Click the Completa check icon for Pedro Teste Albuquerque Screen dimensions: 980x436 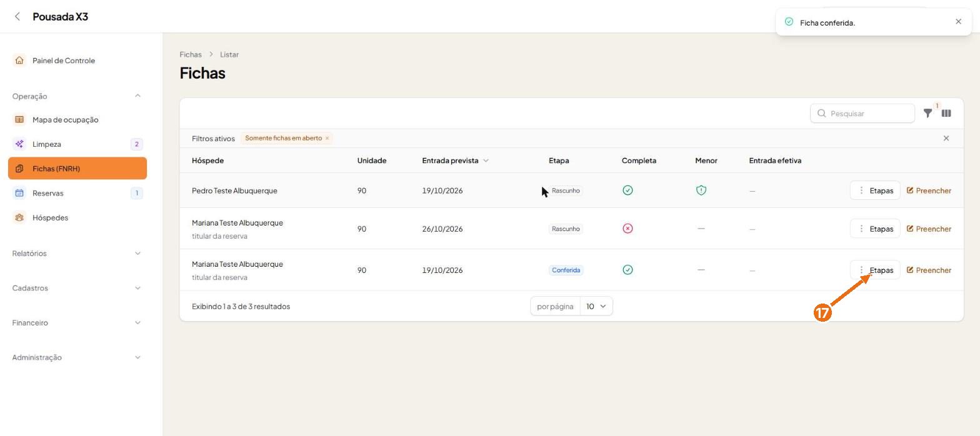pyautogui.click(x=627, y=191)
